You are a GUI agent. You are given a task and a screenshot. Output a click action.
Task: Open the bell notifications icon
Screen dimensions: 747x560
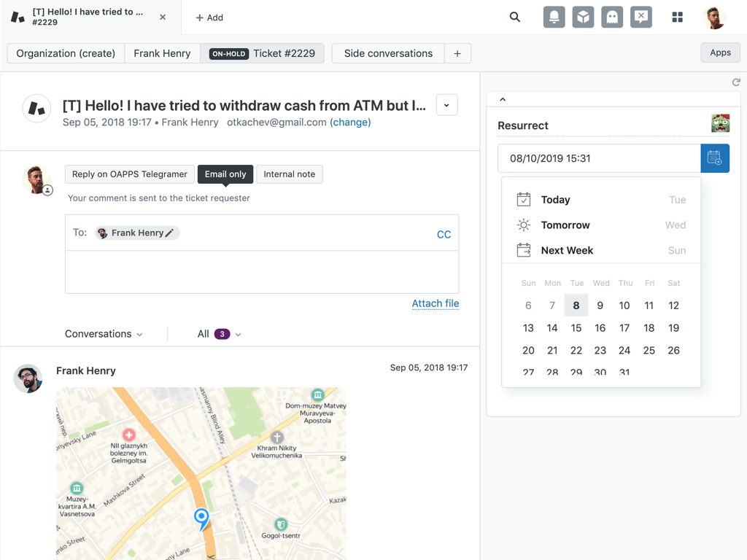tap(554, 17)
